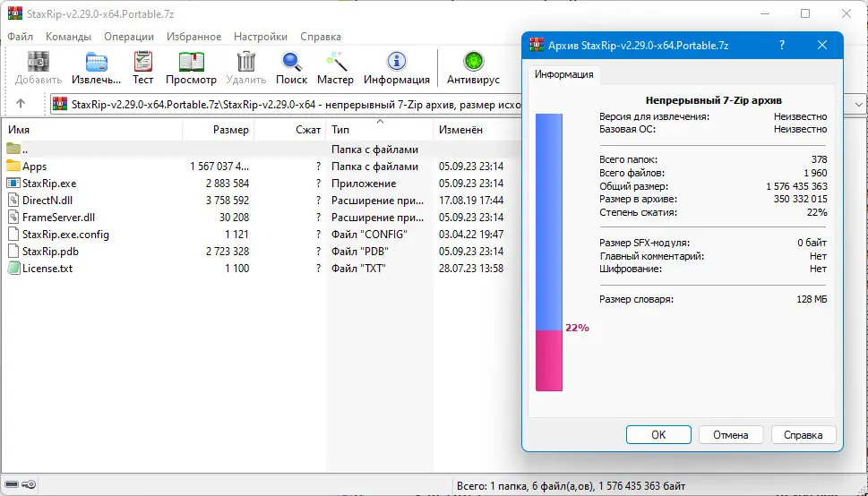The height and width of the screenshot is (496, 868).
Task: Click the WinRAR icon in dialog title bar
Action: tap(537, 46)
